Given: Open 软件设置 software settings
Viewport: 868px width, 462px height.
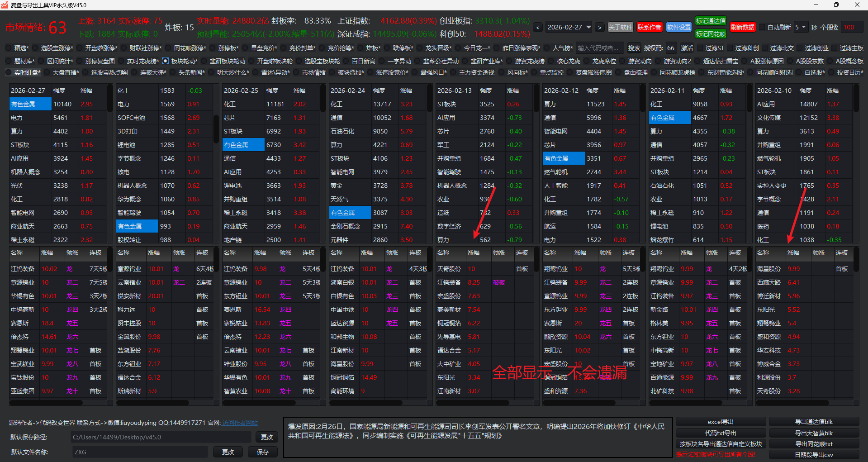Looking at the screenshot, I should coord(678,27).
